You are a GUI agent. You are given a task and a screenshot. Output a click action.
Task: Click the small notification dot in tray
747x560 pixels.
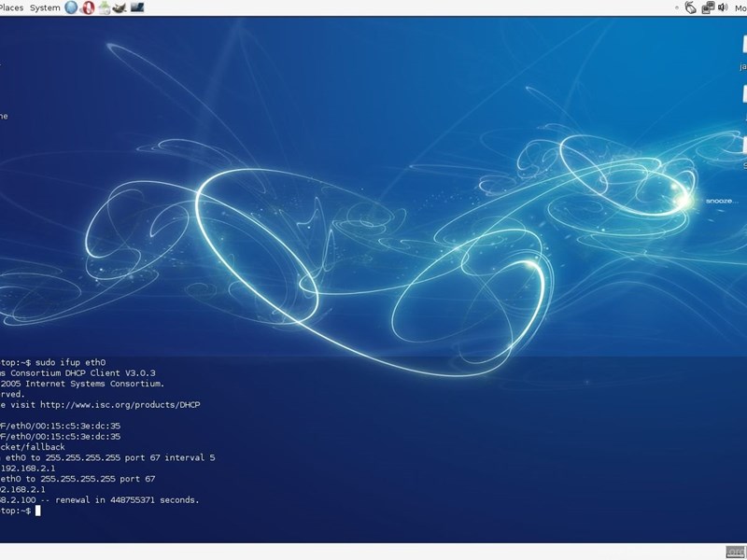(x=676, y=7)
